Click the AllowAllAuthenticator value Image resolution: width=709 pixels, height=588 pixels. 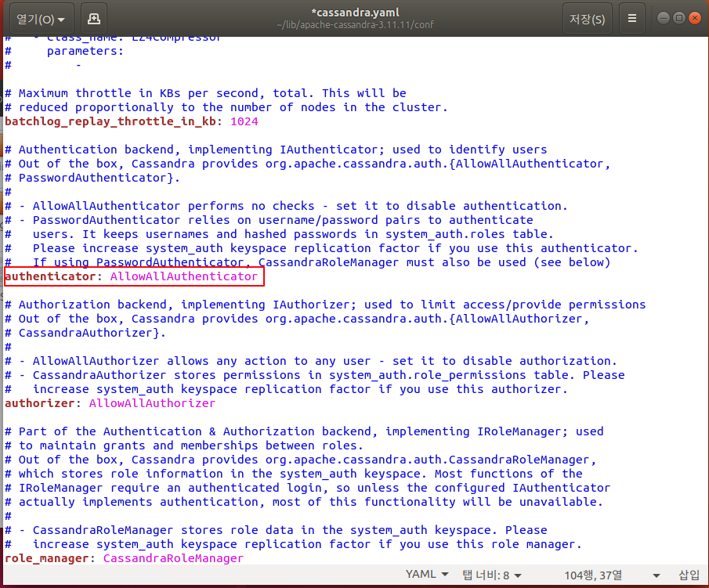point(183,276)
